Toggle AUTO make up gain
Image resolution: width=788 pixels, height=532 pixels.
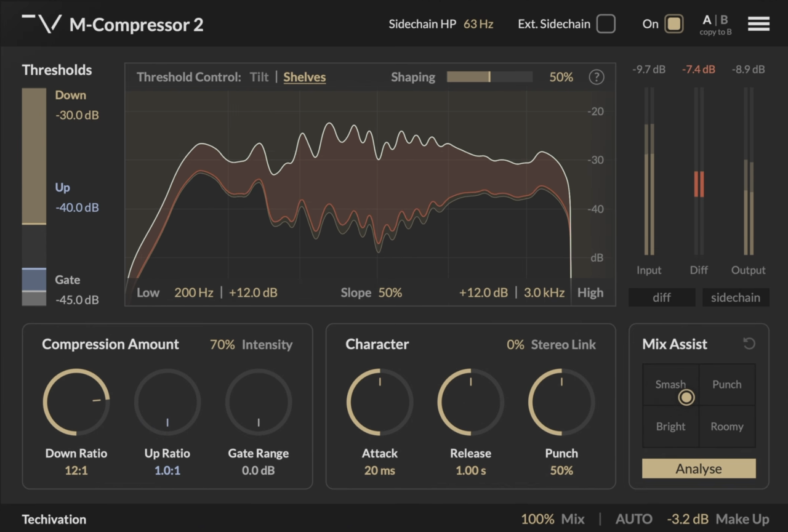tap(633, 519)
